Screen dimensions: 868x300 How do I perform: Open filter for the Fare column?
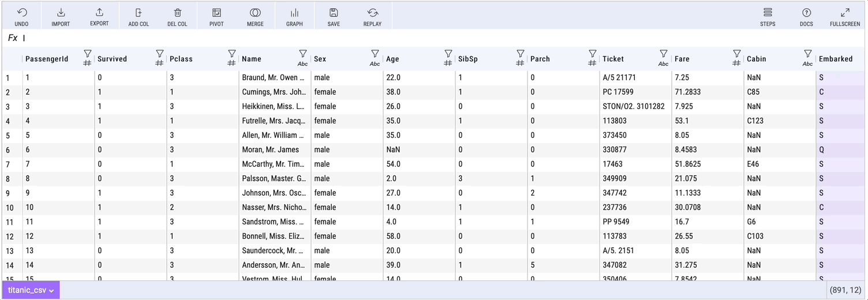click(737, 54)
